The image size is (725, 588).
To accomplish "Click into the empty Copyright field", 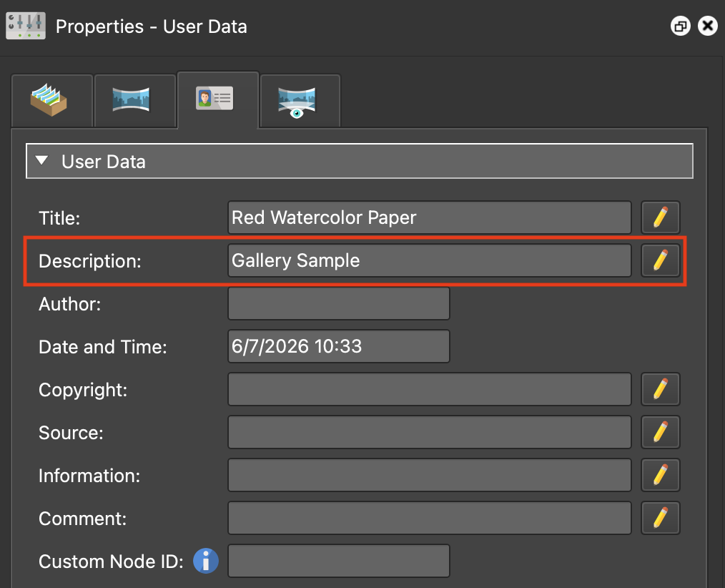I will point(430,389).
